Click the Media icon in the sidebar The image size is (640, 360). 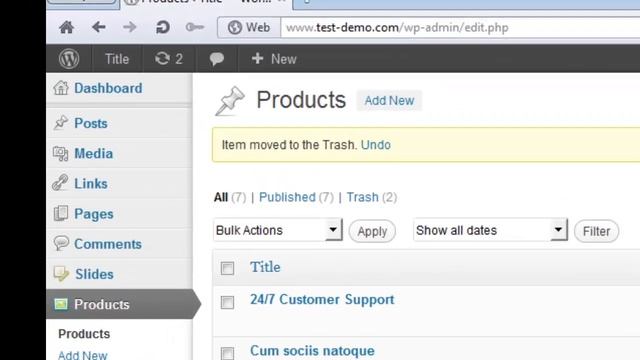point(61,153)
